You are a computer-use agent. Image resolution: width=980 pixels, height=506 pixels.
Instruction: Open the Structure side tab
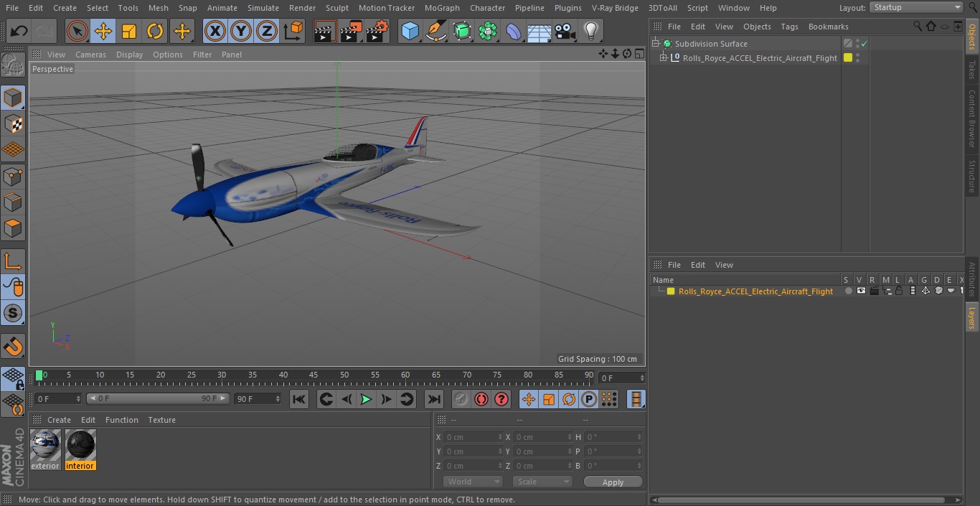point(972,177)
